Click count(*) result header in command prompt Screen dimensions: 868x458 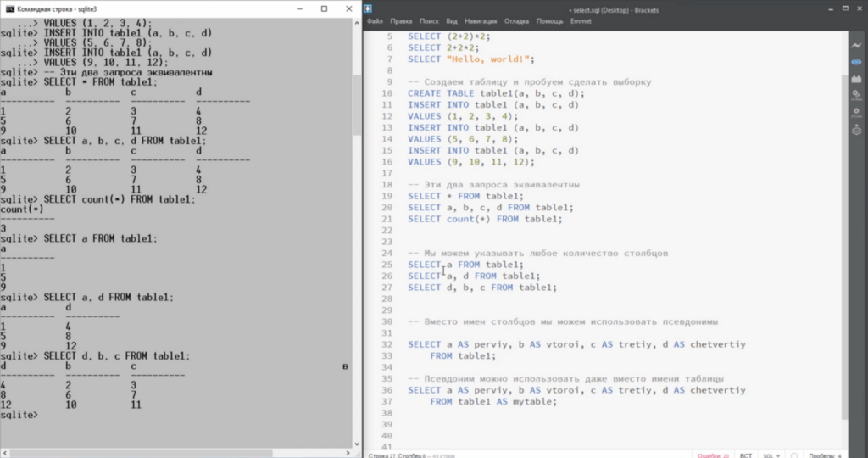[x=22, y=209]
